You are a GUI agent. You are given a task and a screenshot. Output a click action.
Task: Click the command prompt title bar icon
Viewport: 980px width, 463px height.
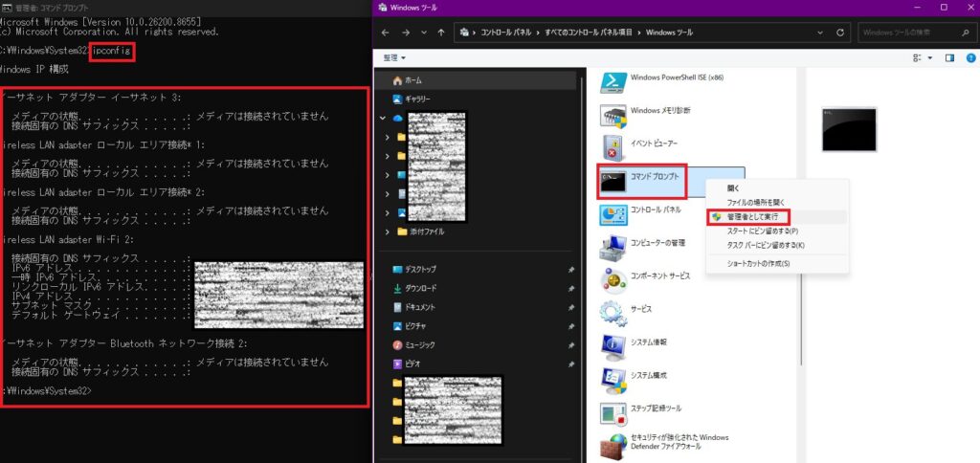pos(6,8)
